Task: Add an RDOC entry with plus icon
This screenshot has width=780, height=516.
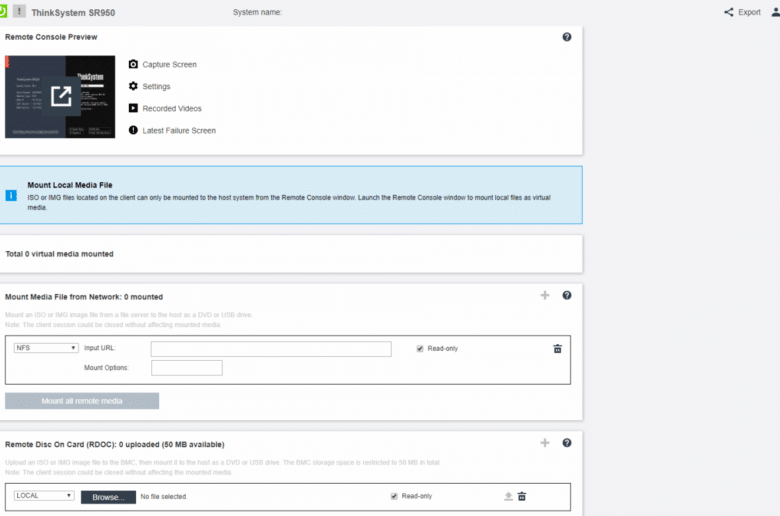Action: 545,443
